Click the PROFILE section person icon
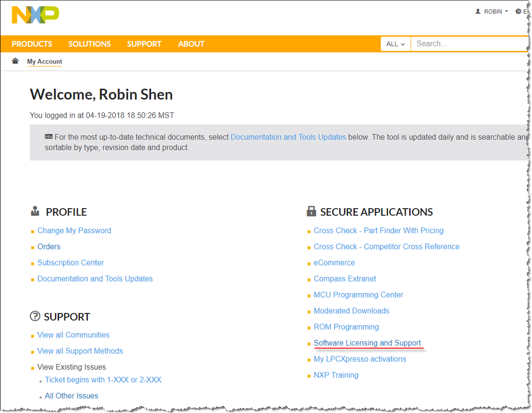The width and height of the screenshot is (532, 413). (35, 211)
